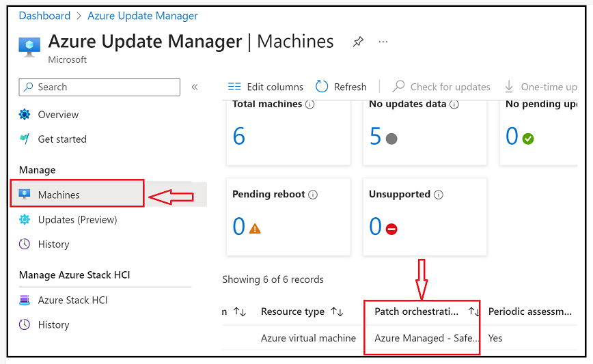The image size is (593, 364).
Task: Open Azure Update Manager breadcrumb link
Action: (143, 16)
